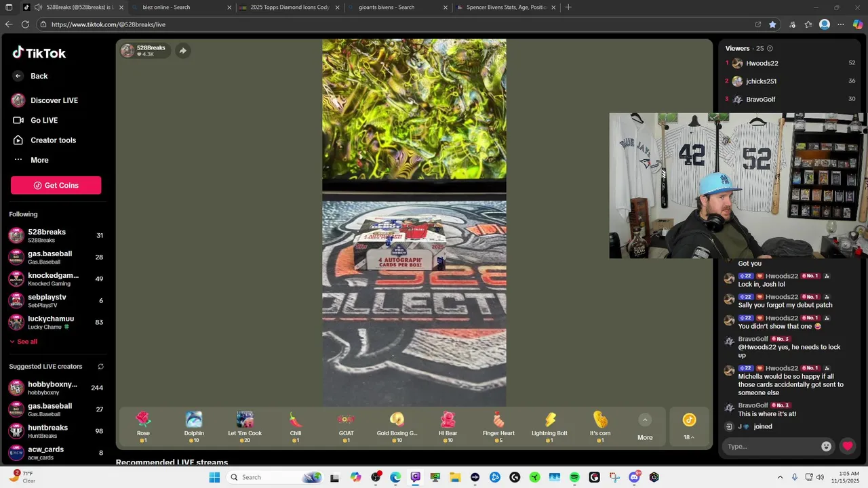Open coin balance 18 dropdown
The width and height of the screenshot is (868, 488).
(689, 427)
